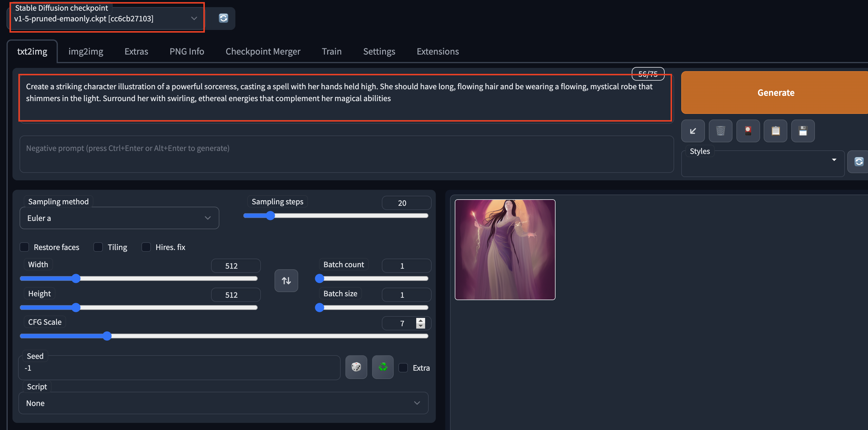Viewport: 868px width, 430px height.
Task: Click the refresh checkpoint list icon
Action: pos(223,18)
